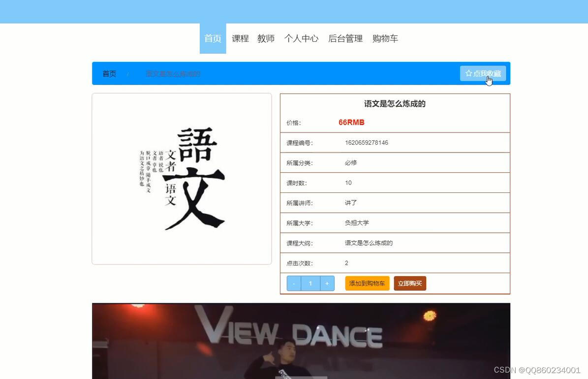Click the 所属讲师 row showing 讲了
The height and width of the screenshot is (379, 588).
(x=394, y=202)
